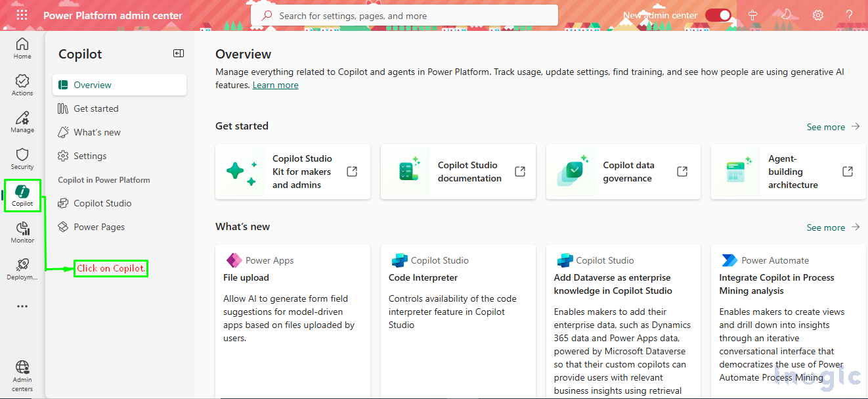Viewport: 868px width, 399px height.
Task: Click the header icon beside the toggle
Action: 754,15
